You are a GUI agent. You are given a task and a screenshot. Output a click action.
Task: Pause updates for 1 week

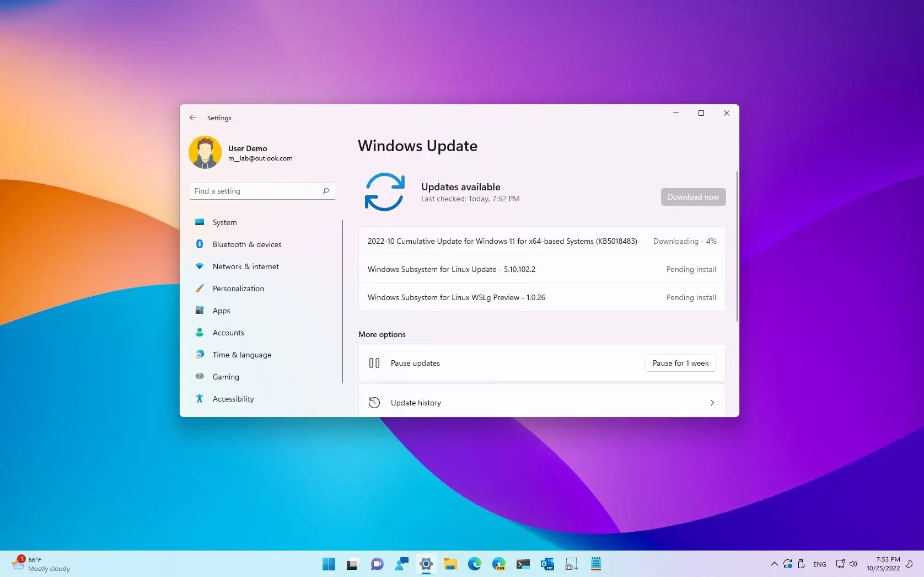click(680, 363)
